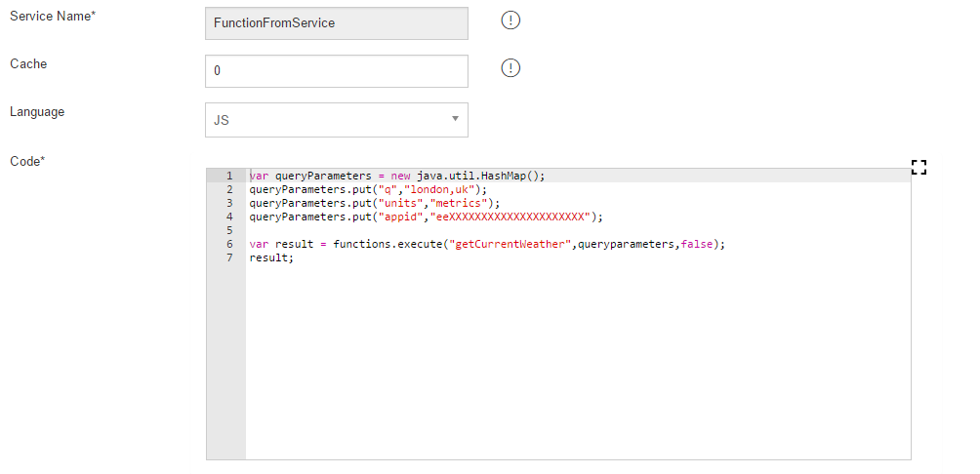Screen dimensions: 980x474
Task: Focus the Service Name field FunctionFromService
Action: tap(336, 22)
